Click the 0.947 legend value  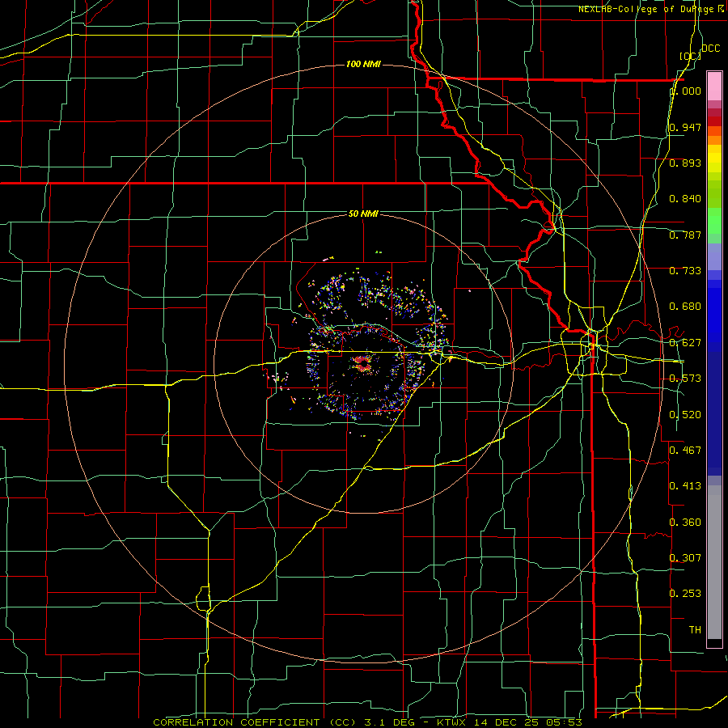tap(685, 127)
